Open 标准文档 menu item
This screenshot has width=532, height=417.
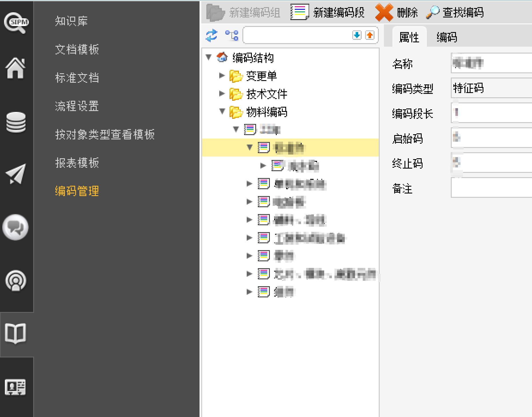click(x=77, y=78)
